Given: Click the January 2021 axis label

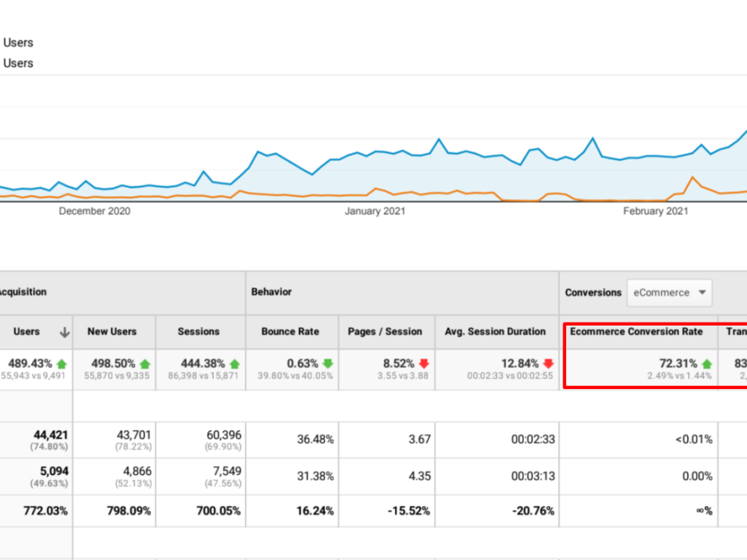Looking at the screenshot, I should pos(375,211).
